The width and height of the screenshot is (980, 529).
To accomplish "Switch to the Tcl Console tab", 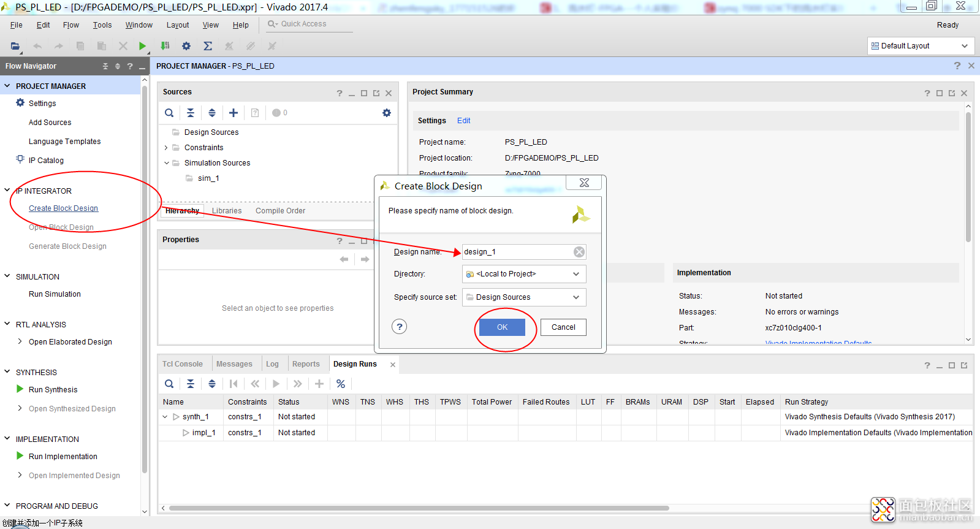I will pyautogui.click(x=183, y=364).
